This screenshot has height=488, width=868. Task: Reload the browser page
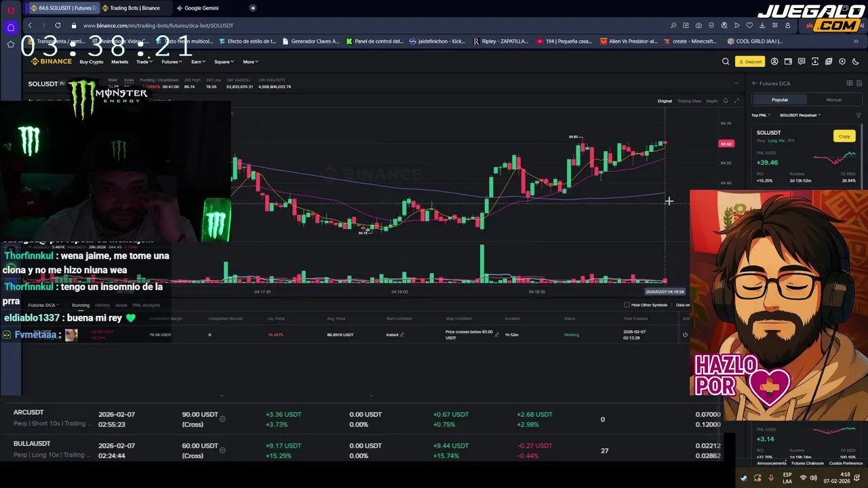tap(58, 25)
